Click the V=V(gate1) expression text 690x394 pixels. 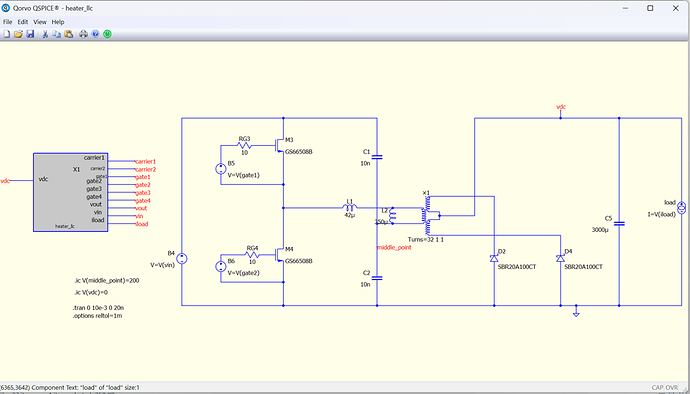[x=243, y=175]
